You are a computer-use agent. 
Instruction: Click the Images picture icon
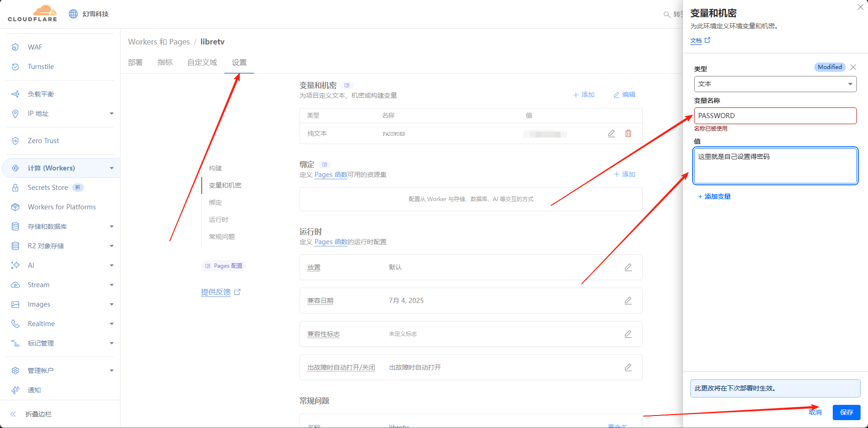pos(15,304)
